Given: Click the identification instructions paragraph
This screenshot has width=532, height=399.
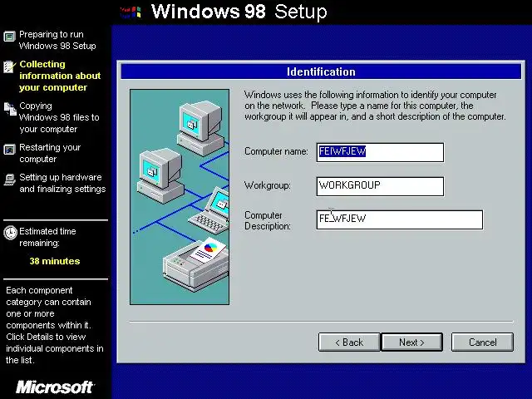Looking at the screenshot, I should 375,106.
